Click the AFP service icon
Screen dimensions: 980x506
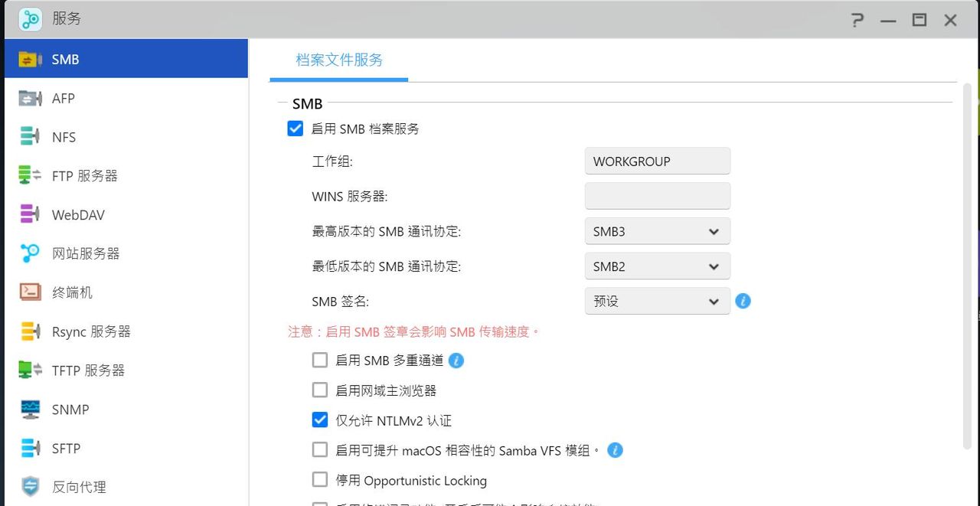click(x=30, y=98)
